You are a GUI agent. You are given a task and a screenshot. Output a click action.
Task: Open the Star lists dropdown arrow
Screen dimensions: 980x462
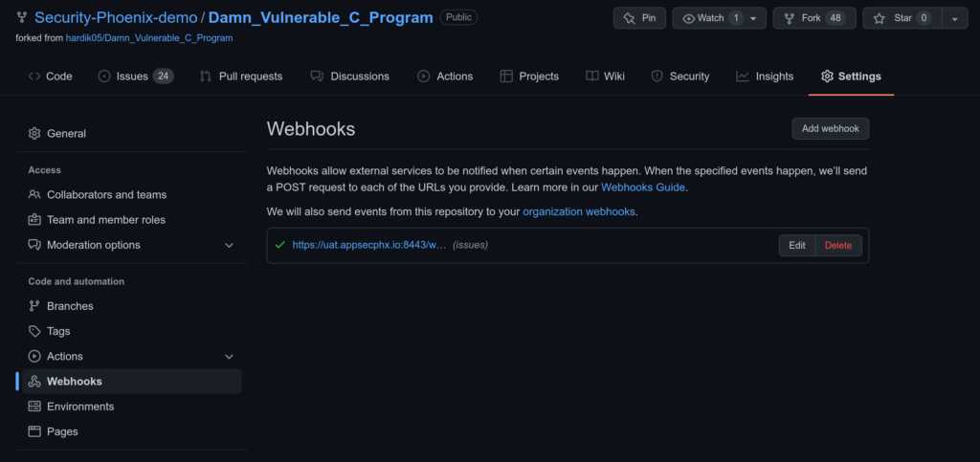click(x=955, y=18)
